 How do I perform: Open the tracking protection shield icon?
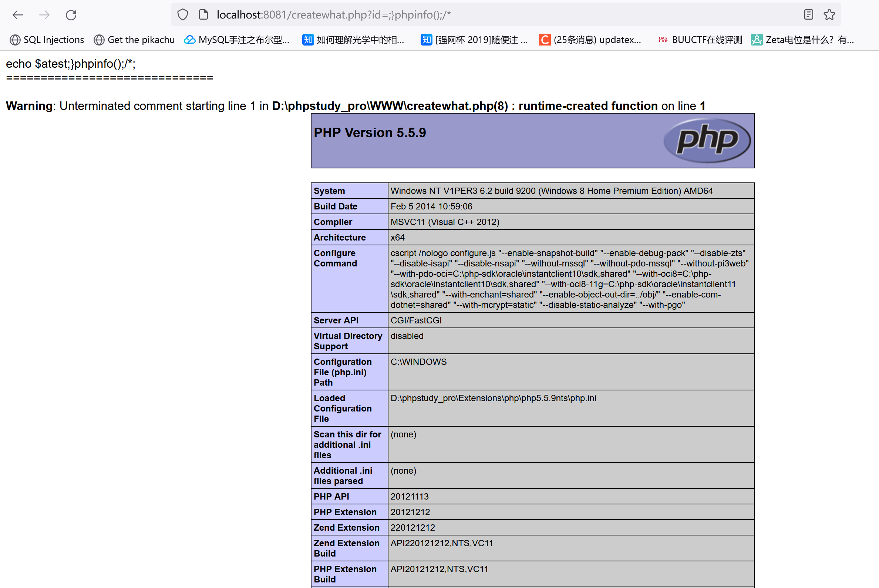[182, 15]
